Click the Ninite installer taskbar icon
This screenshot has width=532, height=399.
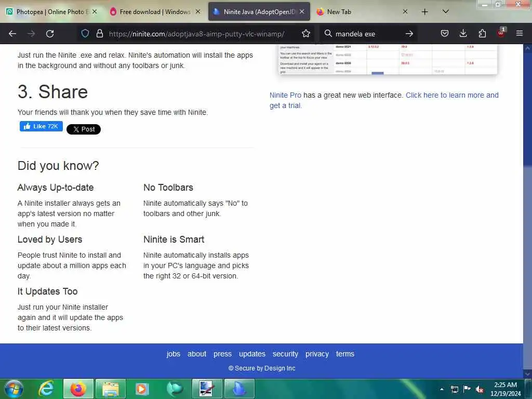pyautogui.click(x=240, y=389)
